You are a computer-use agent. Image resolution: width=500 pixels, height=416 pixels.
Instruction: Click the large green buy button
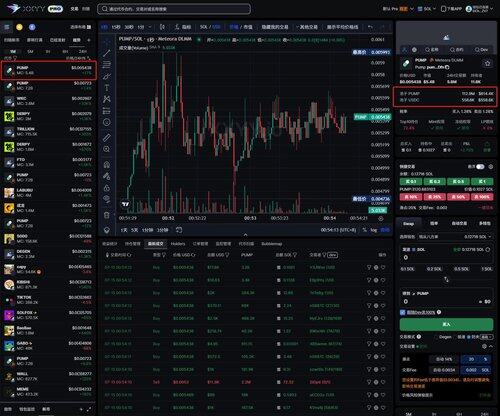(446, 324)
